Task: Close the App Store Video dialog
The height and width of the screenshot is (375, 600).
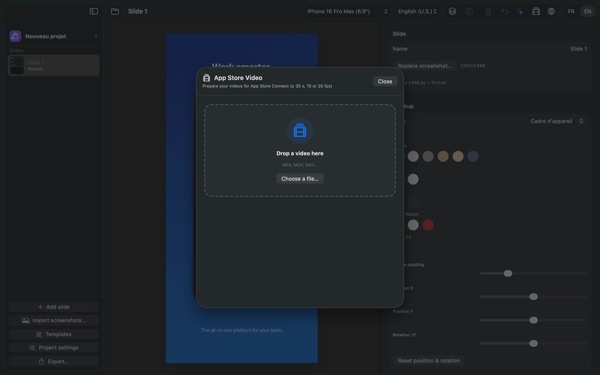Action: (385, 81)
